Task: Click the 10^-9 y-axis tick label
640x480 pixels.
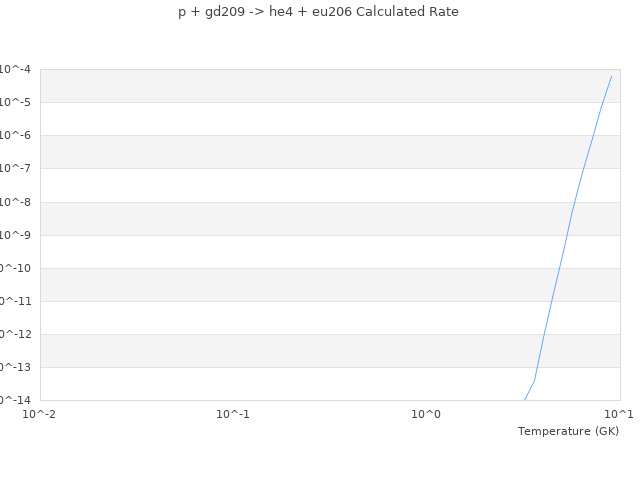Action: pos(15,235)
